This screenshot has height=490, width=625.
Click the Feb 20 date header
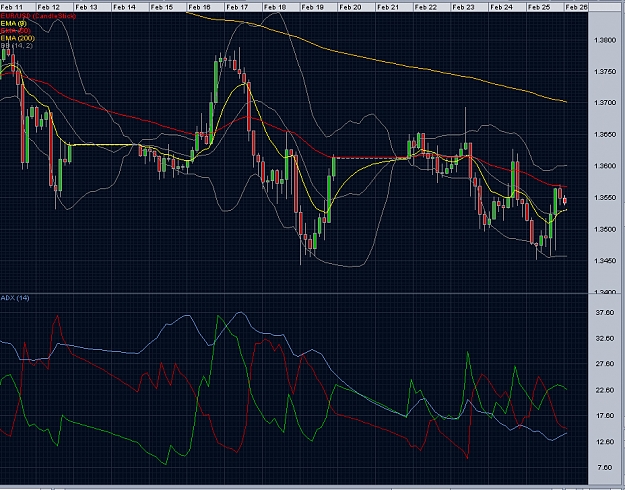tap(350, 7)
